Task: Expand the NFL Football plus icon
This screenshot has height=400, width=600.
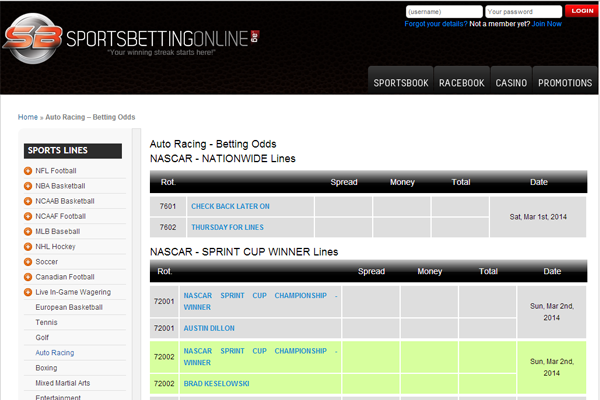Action: pos(28,171)
